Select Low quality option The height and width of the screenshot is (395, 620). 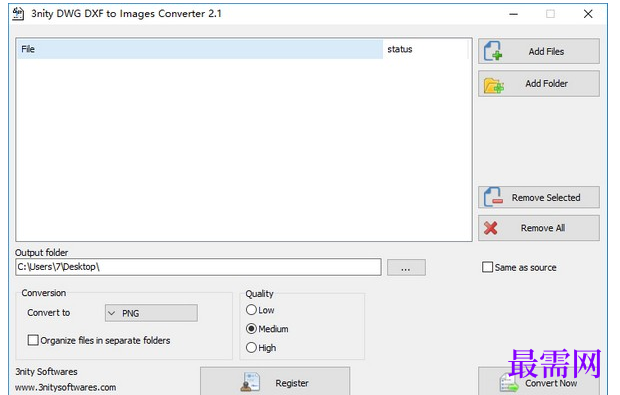251,310
